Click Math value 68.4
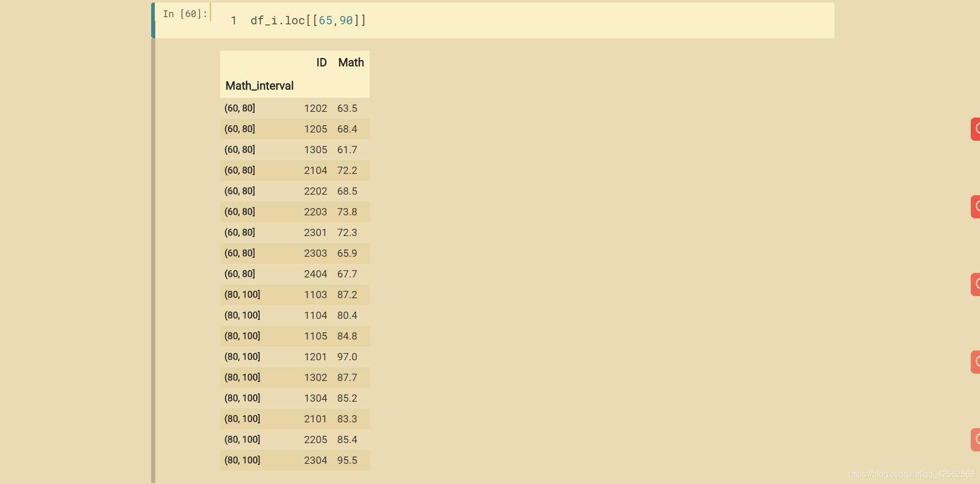 tap(347, 129)
